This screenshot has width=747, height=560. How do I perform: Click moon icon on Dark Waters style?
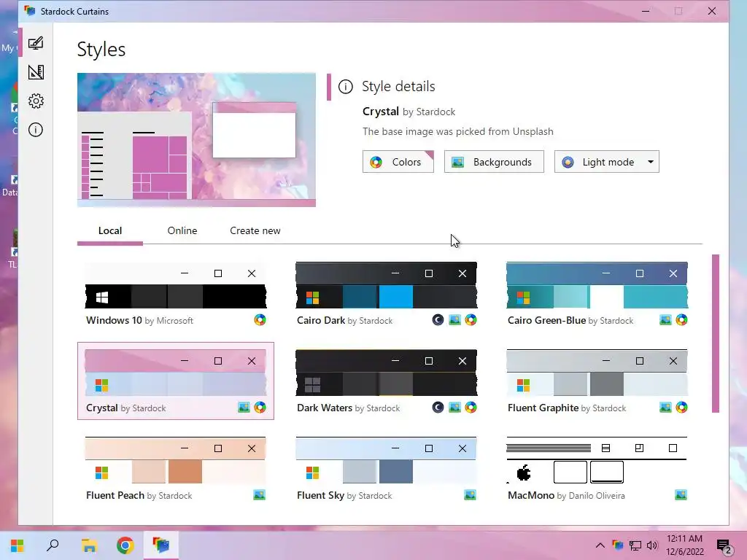pos(438,407)
